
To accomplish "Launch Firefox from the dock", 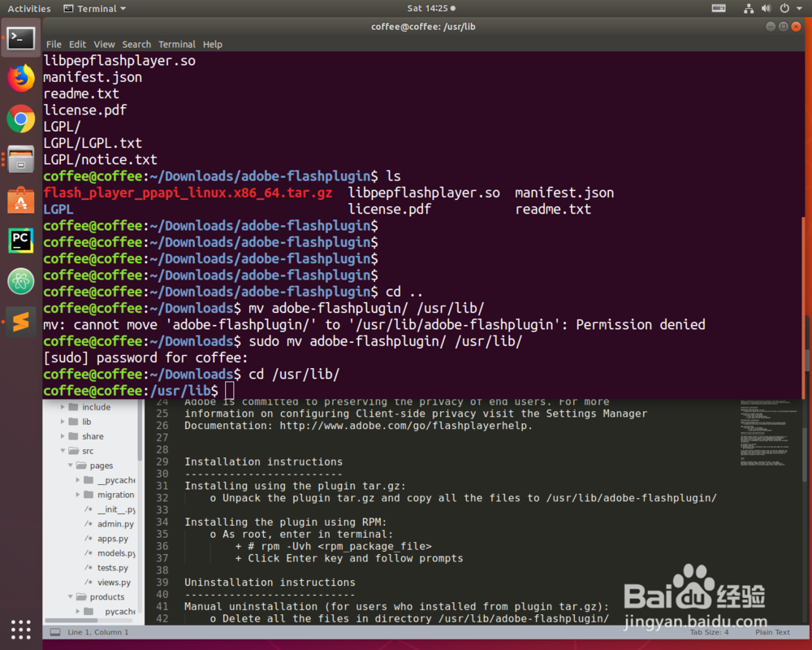I will [x=21, y=78].
